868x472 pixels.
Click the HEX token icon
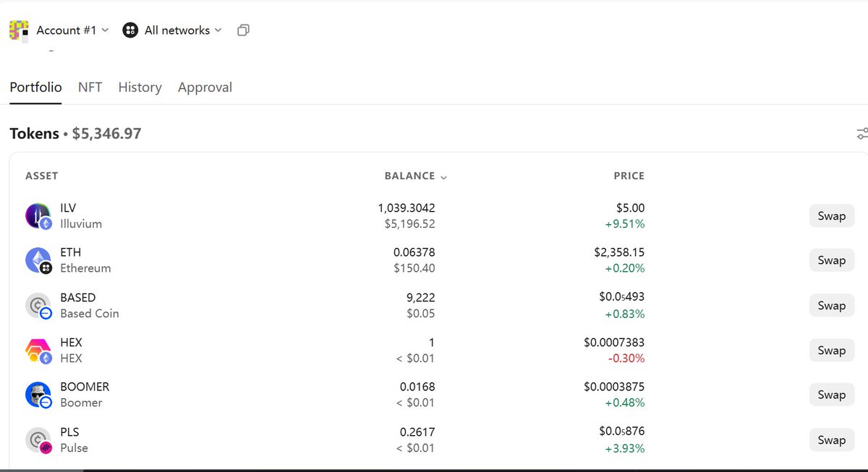pyautogui.click(x=38, y=351)
